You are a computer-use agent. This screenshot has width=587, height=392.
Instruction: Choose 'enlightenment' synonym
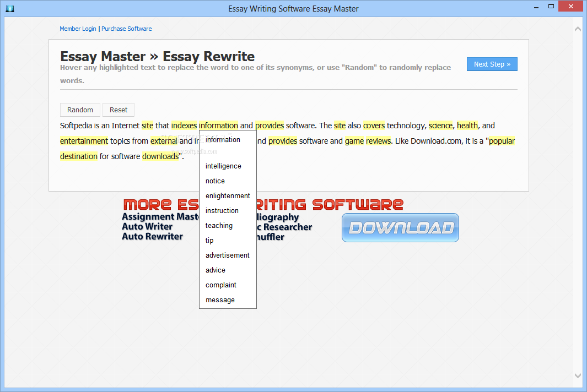coord(228,196)
